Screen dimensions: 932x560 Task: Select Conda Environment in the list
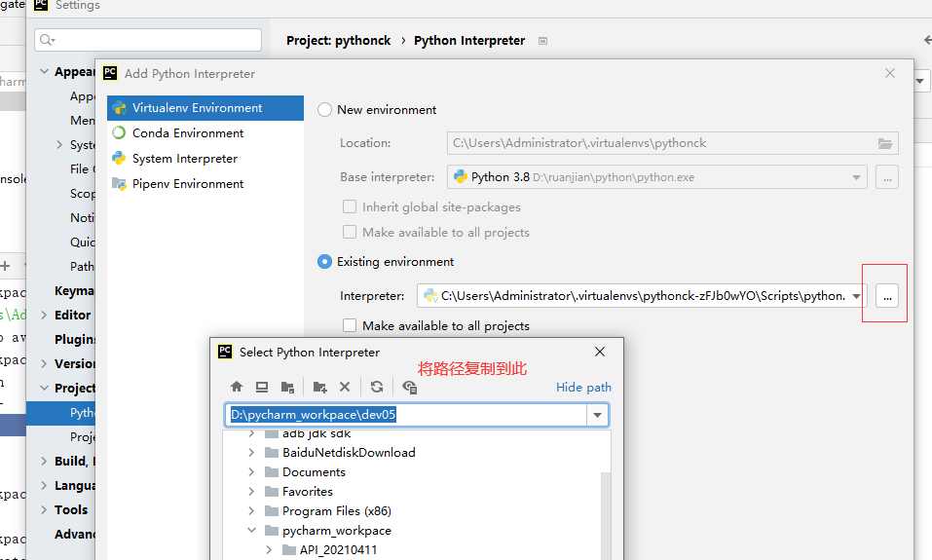pyautogui.click(x=205, y=133)
